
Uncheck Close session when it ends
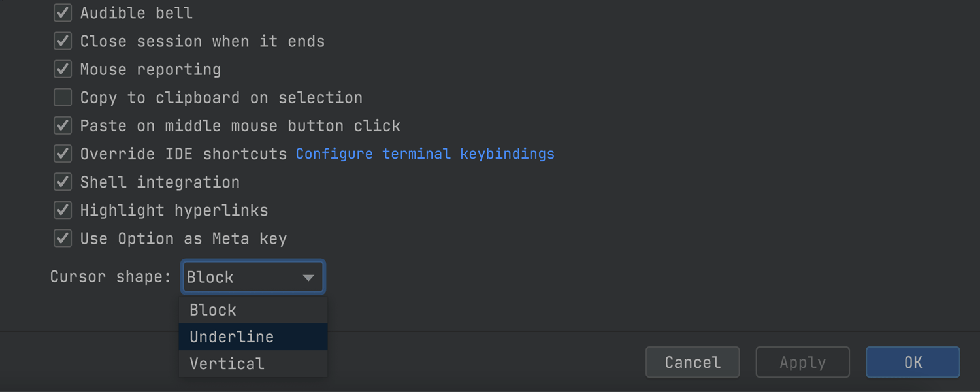63,41
